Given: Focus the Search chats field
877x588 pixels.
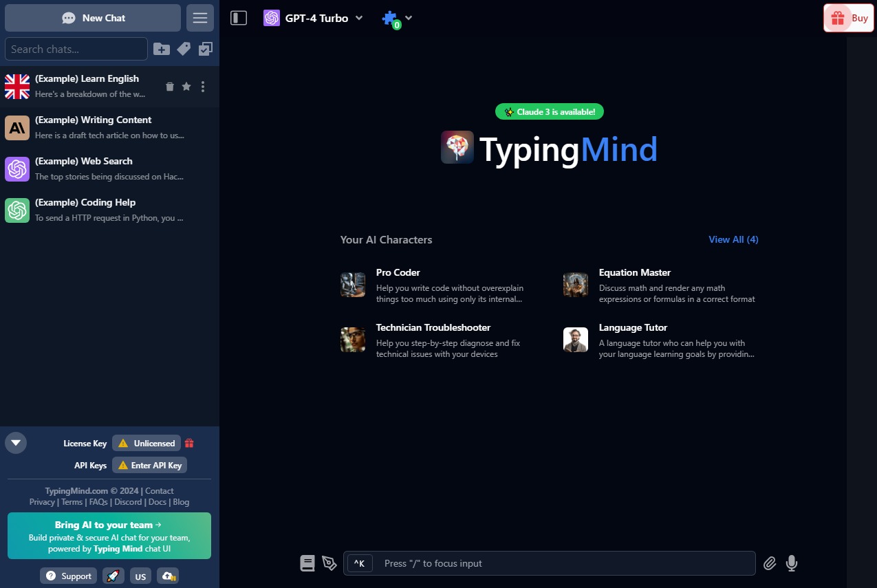Looking at the screenshot, I should [x=76, y=49].
